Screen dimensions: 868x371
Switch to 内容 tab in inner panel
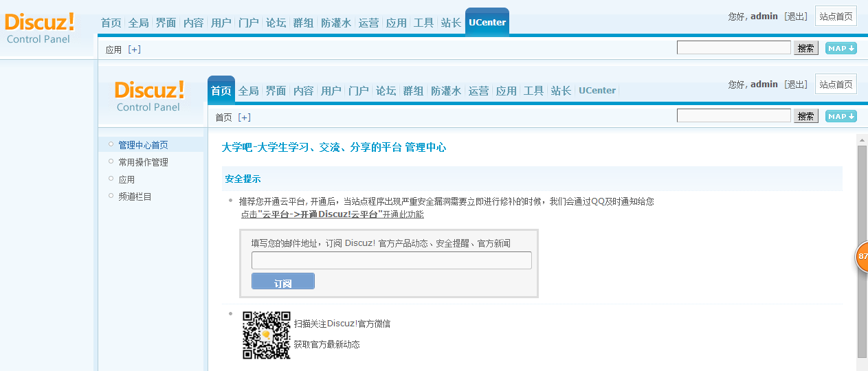pyautogui.click(x=303, y=91)
